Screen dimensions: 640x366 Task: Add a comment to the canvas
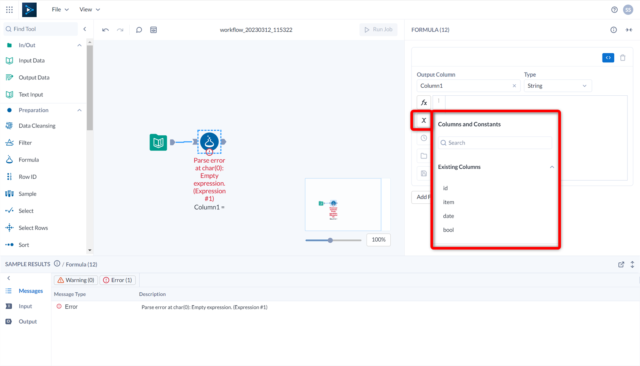pos(139,30)
